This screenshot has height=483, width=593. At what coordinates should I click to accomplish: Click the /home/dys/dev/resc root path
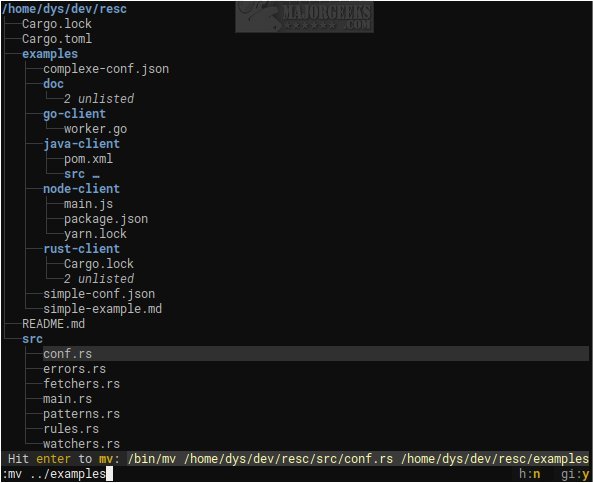click(64, 9)
